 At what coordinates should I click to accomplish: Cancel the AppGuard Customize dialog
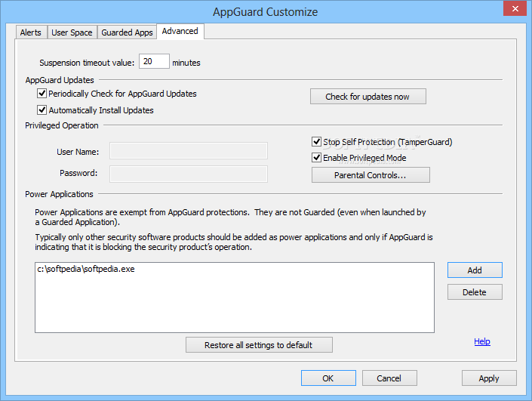pyautogui.click(x=389, y=378)
